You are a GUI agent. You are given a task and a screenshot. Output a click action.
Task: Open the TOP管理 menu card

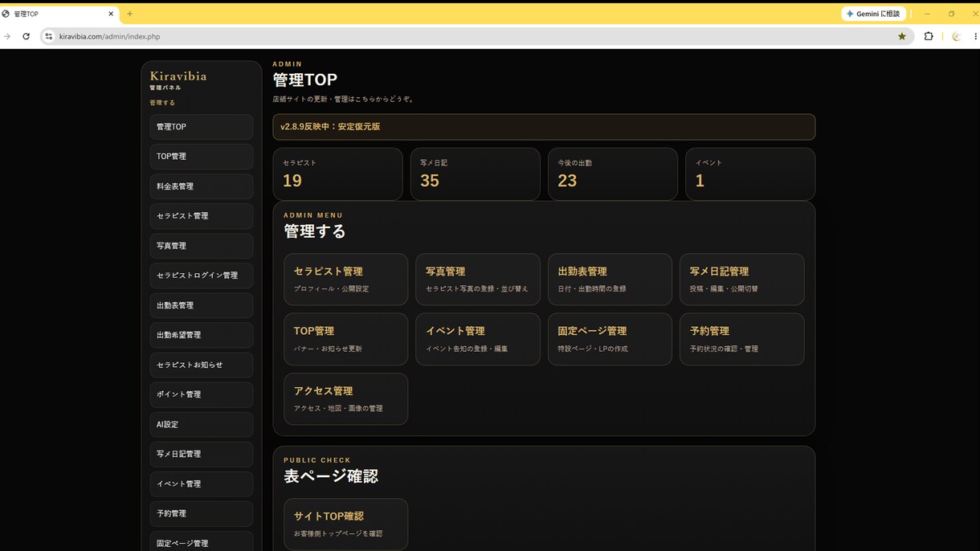[x=345, y=339]
